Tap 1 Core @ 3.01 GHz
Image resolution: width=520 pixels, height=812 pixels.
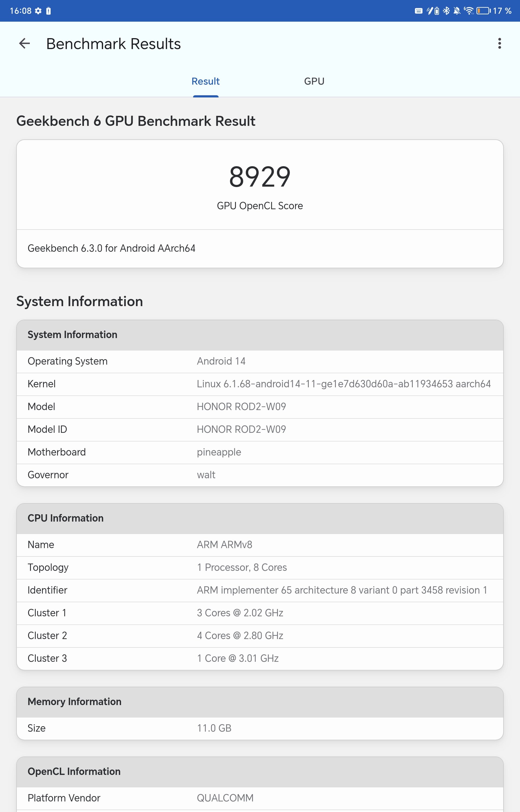point(238,659)
